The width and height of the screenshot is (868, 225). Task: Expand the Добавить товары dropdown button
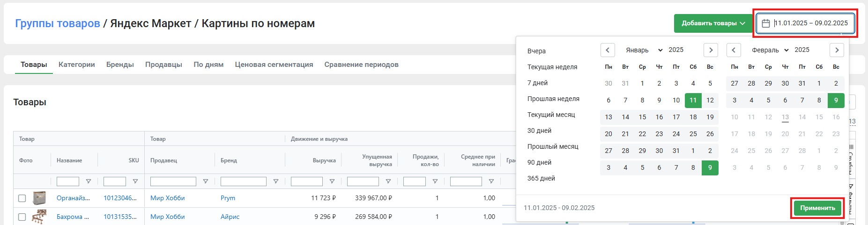(x=713, y=23)
